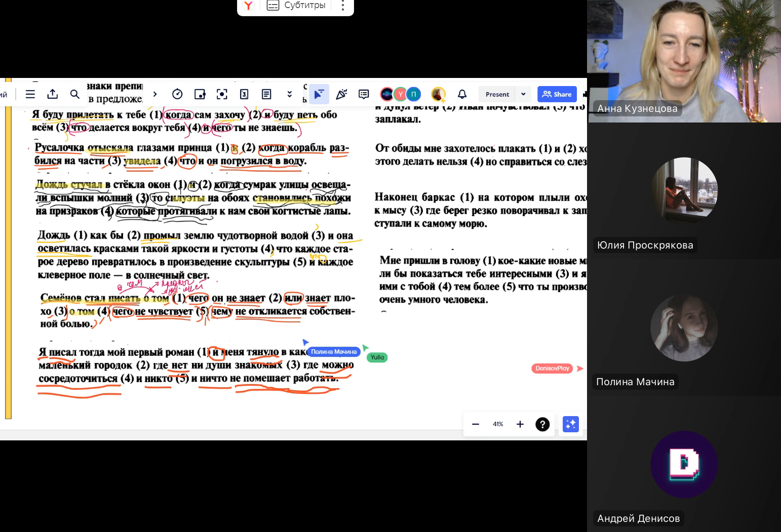
Task: Expand the collapsed toolbar right arrow
Action: tap(155, 94)
